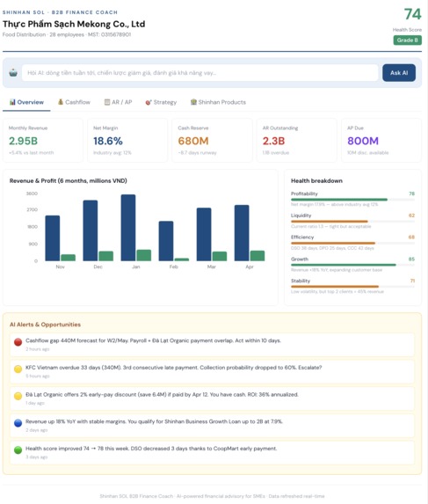This screenshot has height=504, width=428.
Task: Open the AP Due 800M card
Action: [381, 140]
